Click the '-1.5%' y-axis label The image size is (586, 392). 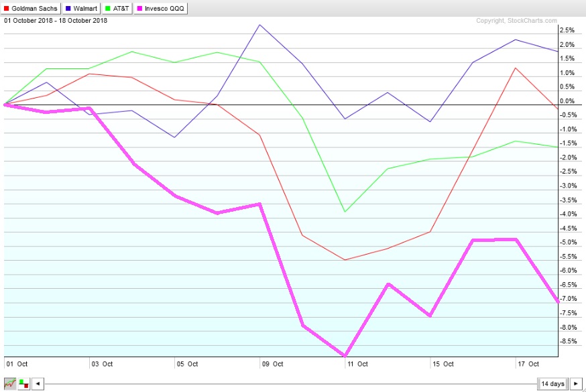click(568, 143)
